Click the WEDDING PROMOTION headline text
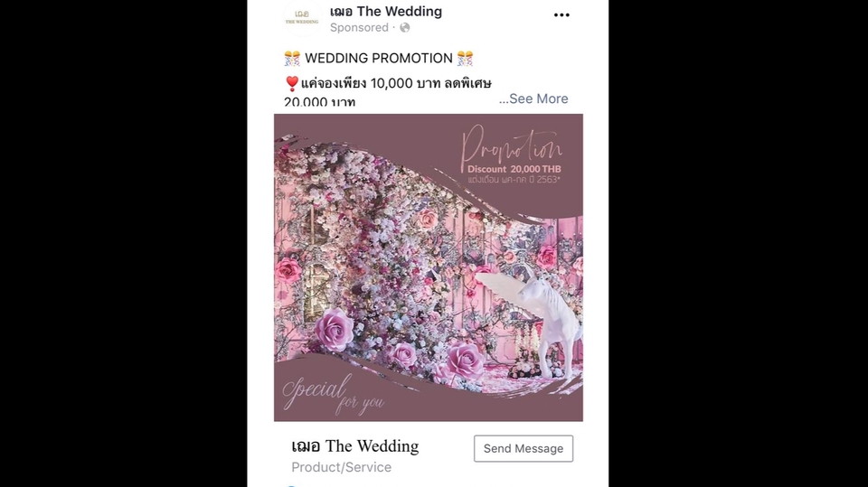The image size is (868, 487). click(x=379, y=58)
